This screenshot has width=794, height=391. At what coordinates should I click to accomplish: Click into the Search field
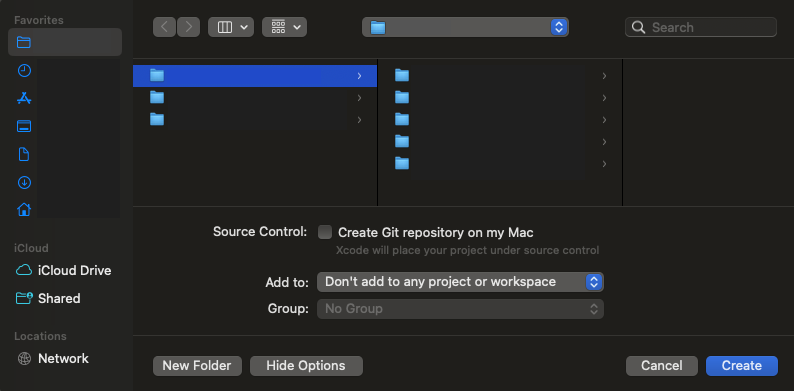pos(701,27)
